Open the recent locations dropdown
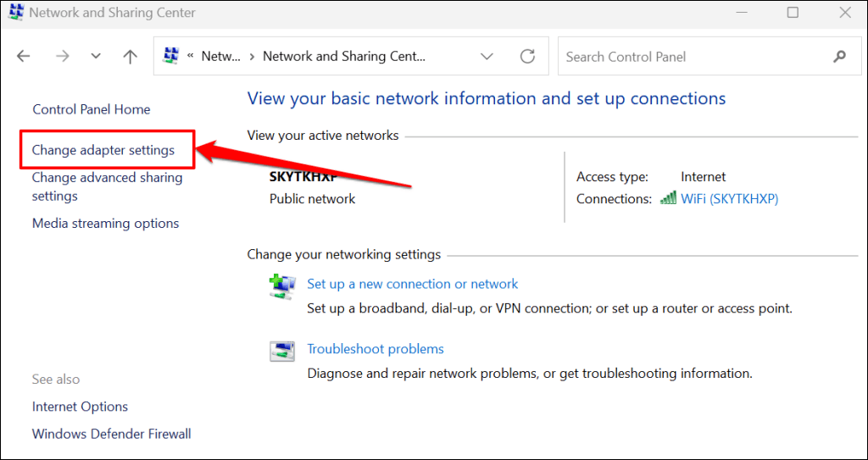Viewport: 868px width, 460px height. click(x=96, y=57)
